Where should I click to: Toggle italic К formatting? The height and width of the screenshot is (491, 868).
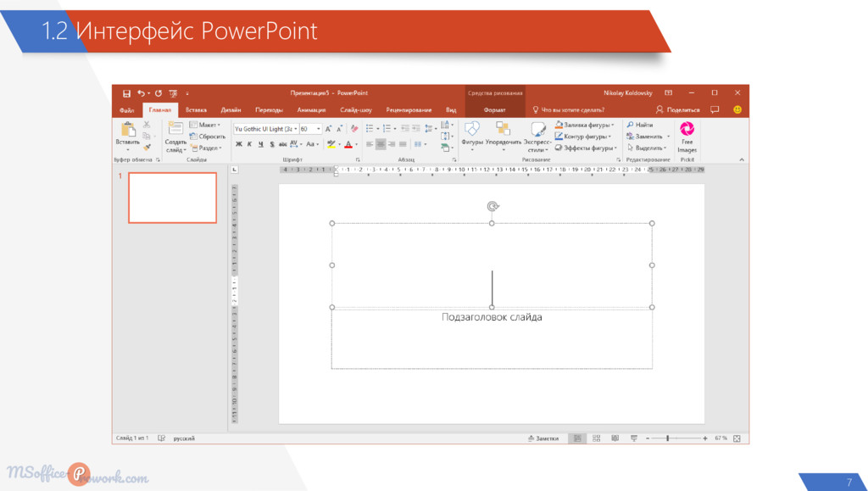point(250,144)
